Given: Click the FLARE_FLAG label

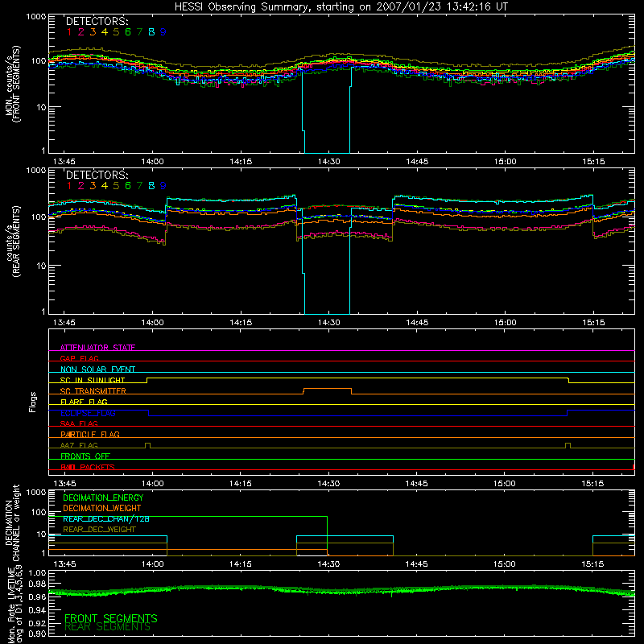Looking at the screenshot, I should (x=84, y=402).
